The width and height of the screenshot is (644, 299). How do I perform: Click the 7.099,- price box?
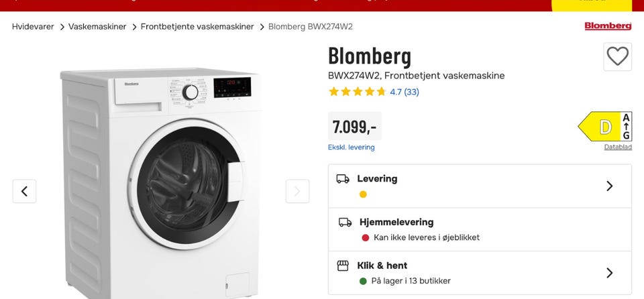(x=354, y=126)
